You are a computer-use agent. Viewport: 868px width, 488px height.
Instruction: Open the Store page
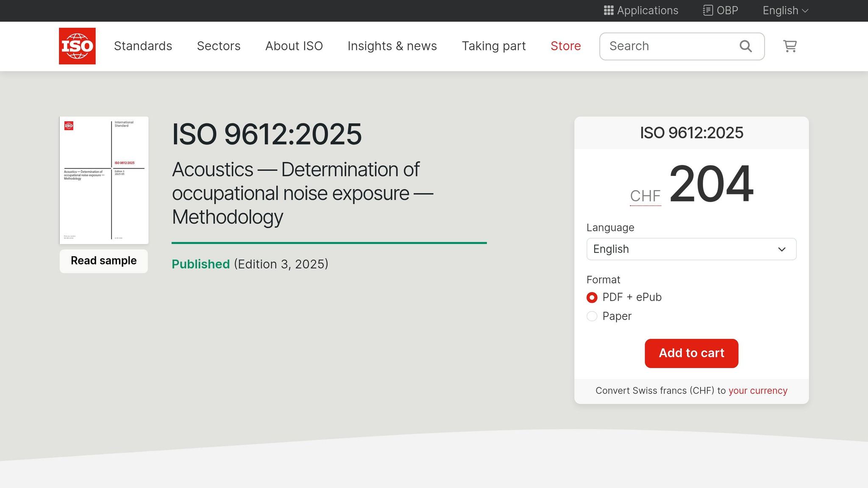565,46
